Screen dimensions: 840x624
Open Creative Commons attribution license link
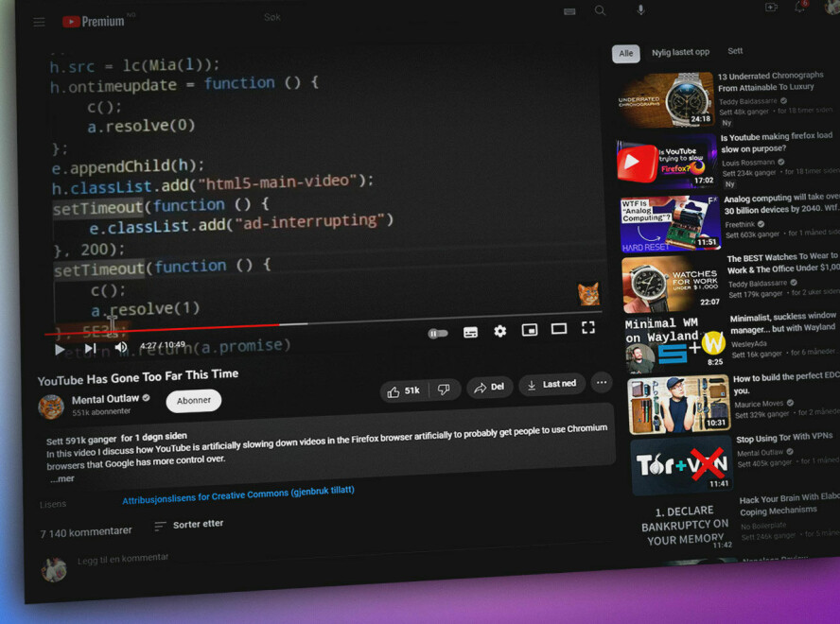[x=237, y=494]
